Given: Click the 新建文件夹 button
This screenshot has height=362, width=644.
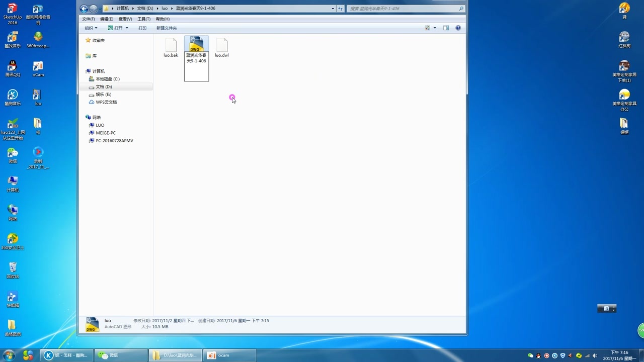Looking at the screenshot, I should tap(167, 28).
